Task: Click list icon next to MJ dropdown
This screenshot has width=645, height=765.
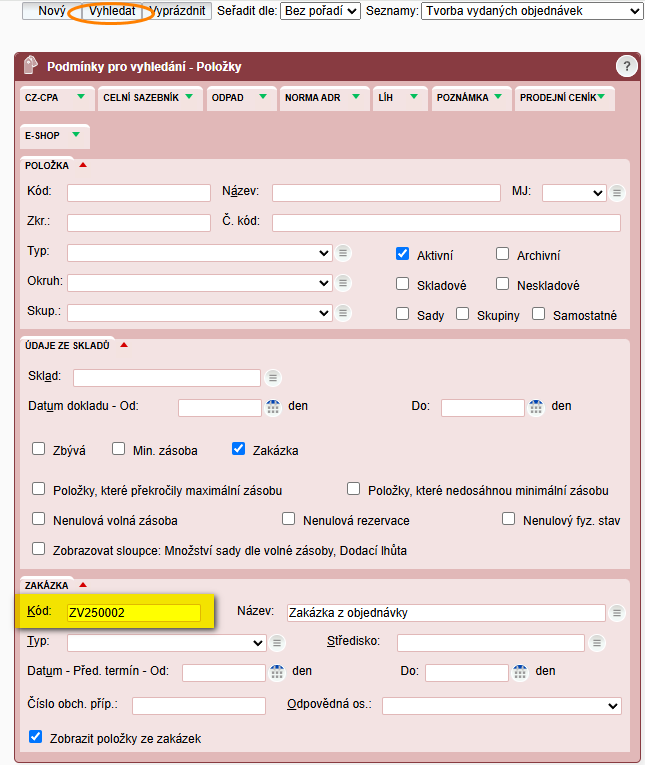Action: [617, 193]
